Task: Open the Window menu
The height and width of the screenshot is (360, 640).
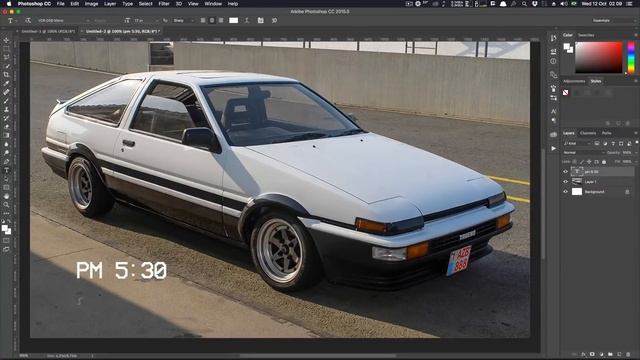Action: click(x=213, y=4)
